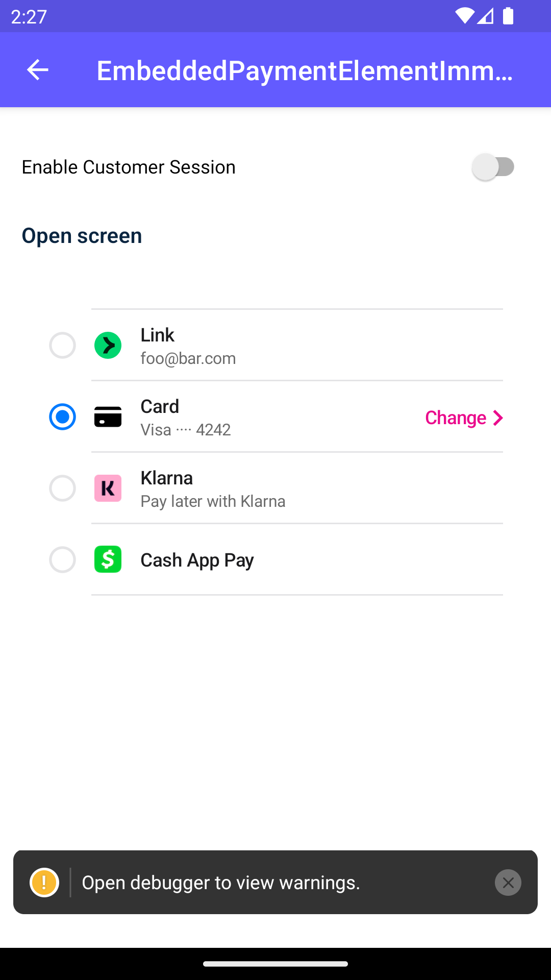The width and height of the screenshot is (551, 980).
Task: Select the Klarna radio button
Action: click(x=62, y=488)
